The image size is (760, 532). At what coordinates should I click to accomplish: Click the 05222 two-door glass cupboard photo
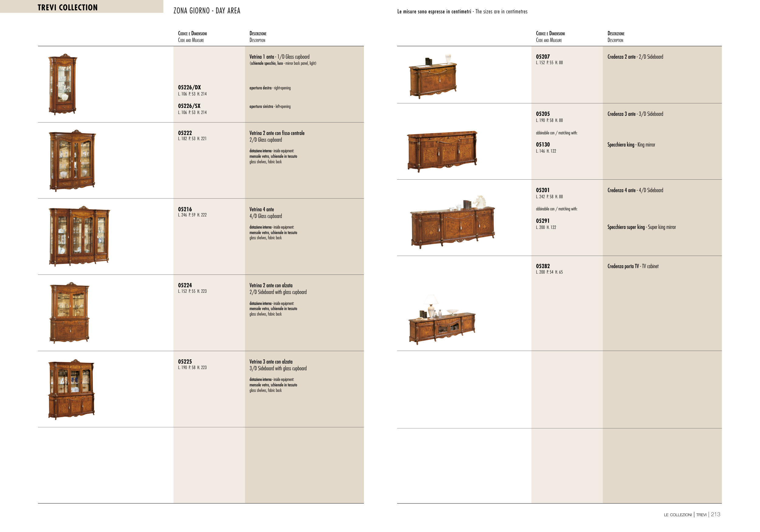click(72, 161)
